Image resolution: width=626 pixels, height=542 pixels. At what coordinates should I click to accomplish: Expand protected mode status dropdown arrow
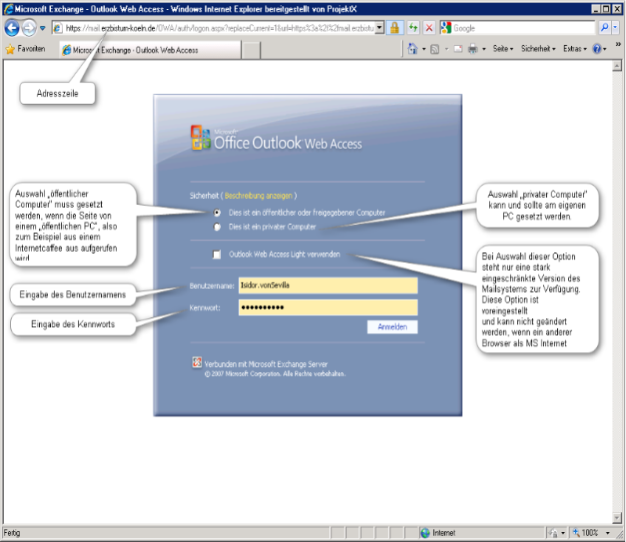pyautogui.click(x=563, y=533)
